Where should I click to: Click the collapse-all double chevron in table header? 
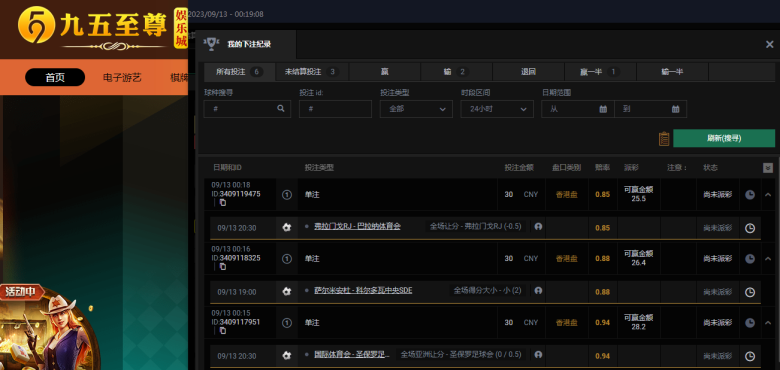(768, 168)
